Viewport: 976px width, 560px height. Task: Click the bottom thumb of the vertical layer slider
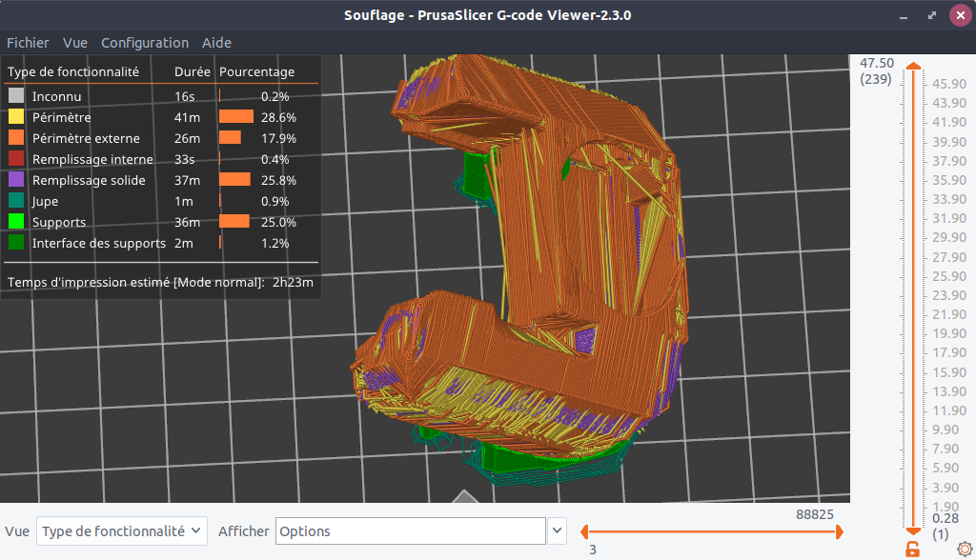[x=913, y=530]
